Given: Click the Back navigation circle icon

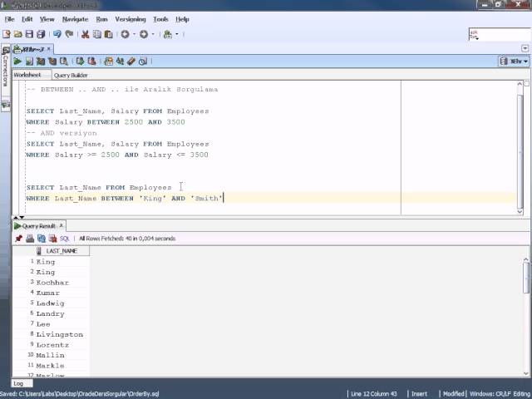Looking at the screenshot, I should pyautogui.click(x=126, y=34).
